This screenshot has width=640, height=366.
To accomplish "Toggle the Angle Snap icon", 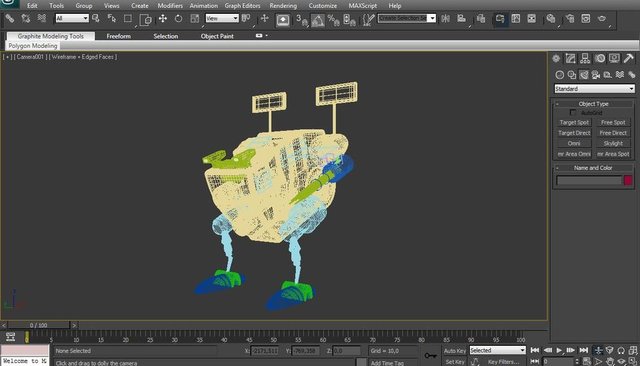I will click(318, 20).
